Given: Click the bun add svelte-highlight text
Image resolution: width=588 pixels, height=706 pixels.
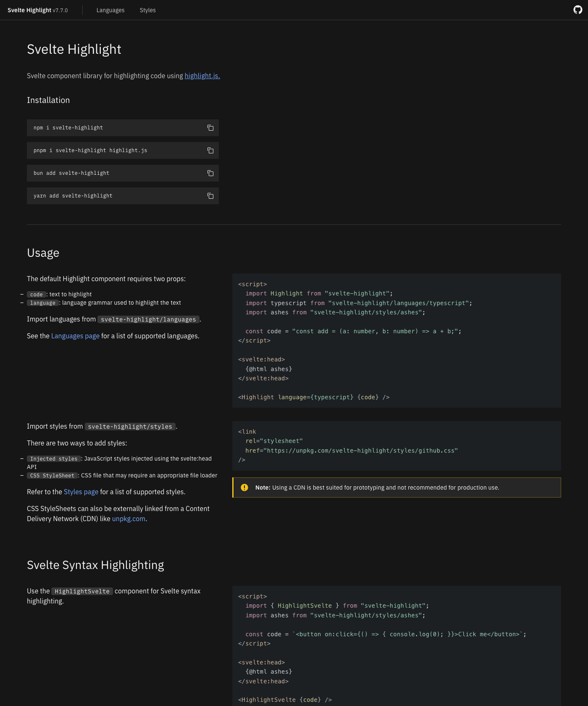Looking at the screenshot, I should click(71, 173).
